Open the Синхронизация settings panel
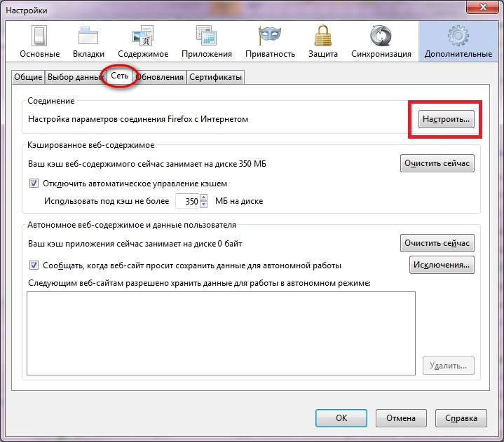The height and width of the screenshot is (442, 504). click(x=381, y=42)
